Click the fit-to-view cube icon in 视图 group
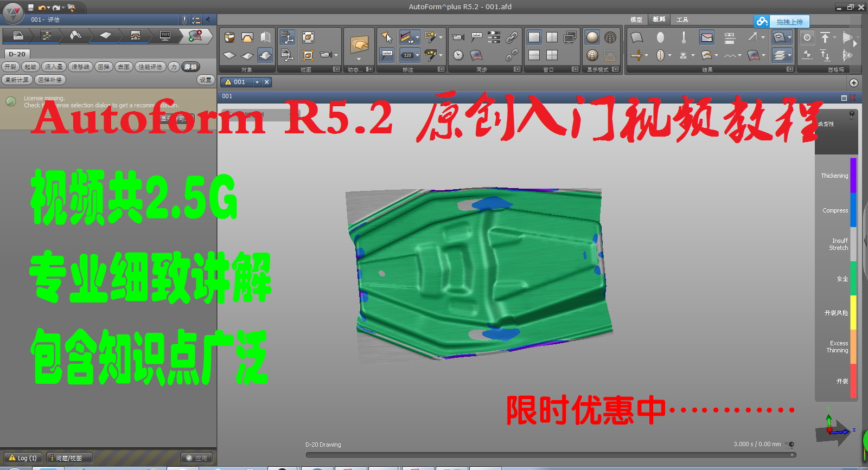This screenshot has width=868, height=470. coord(308,37)
